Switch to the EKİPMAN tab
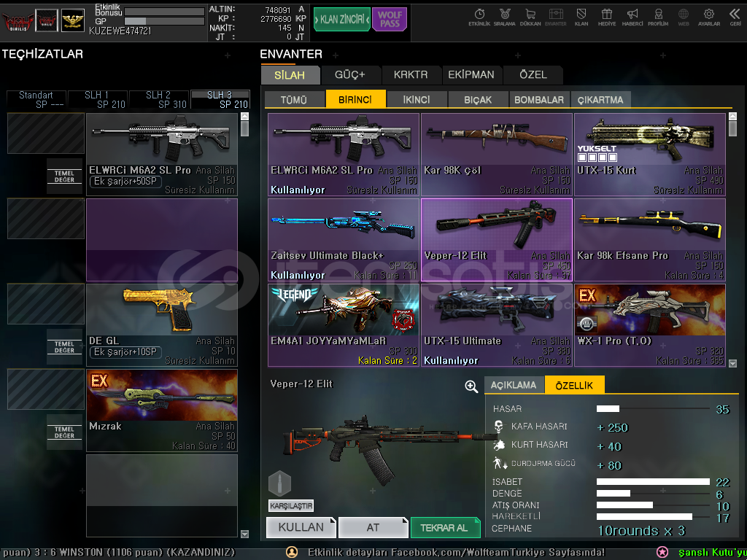The width and height of the screenshot is (747, 560). click(x=471, y=75)
